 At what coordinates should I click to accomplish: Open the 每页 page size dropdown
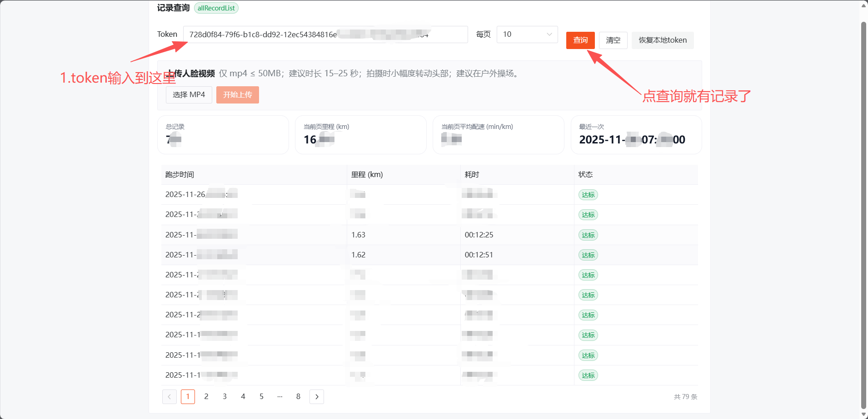(527, 35)
